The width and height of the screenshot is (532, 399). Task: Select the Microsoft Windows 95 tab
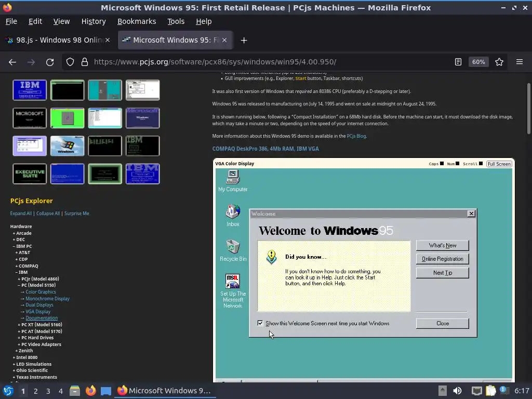tap(175, 41)
